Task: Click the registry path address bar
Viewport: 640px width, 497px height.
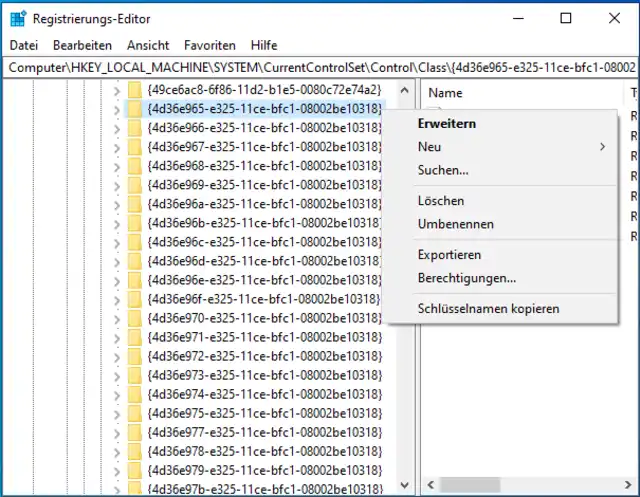Action: [x=320, y=67]
